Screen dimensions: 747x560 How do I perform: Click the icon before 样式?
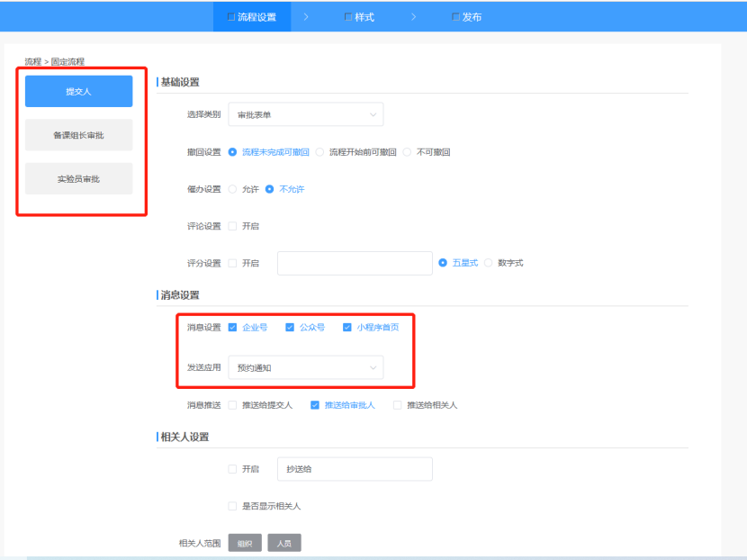click(348, 17)
